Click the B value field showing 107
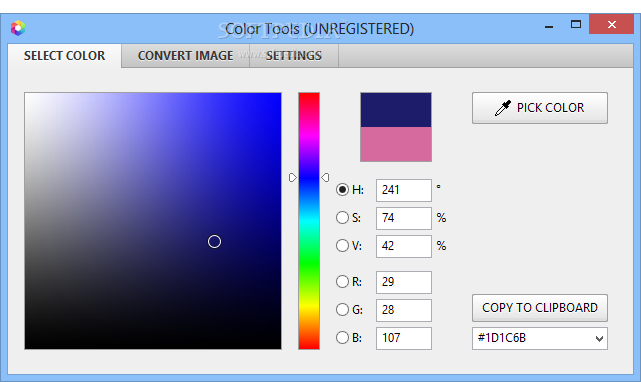Screen dimensions: 641x382 [403, 338]
